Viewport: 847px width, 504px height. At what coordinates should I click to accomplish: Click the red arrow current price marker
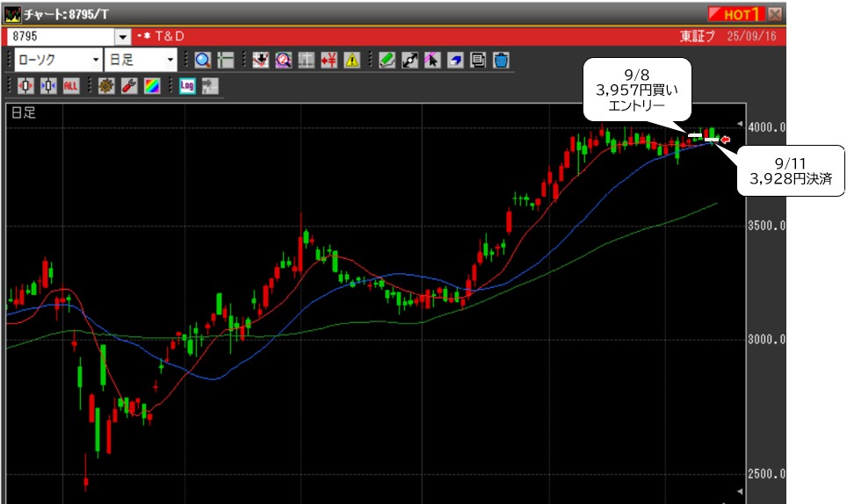[726, 140]
